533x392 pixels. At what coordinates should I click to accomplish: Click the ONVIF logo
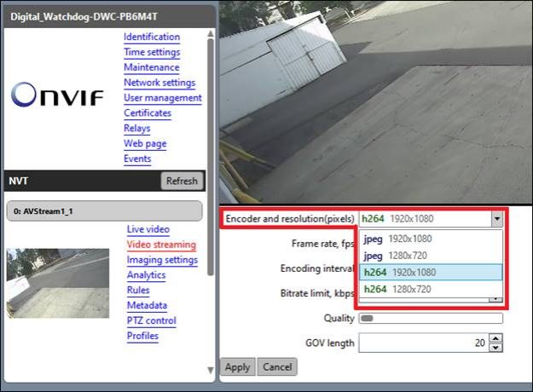[58, 97]
